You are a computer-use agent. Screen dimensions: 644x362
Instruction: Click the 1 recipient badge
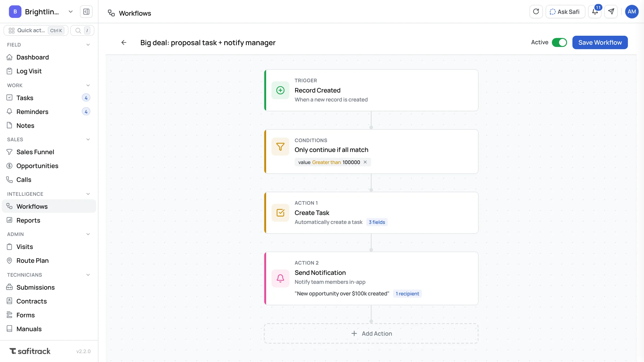[x=407, y=293]
